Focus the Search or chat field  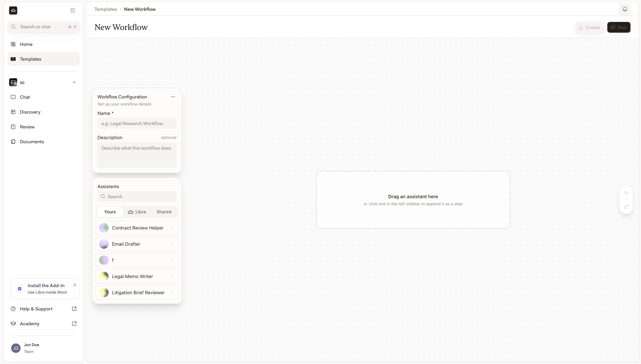click(44, 27)
